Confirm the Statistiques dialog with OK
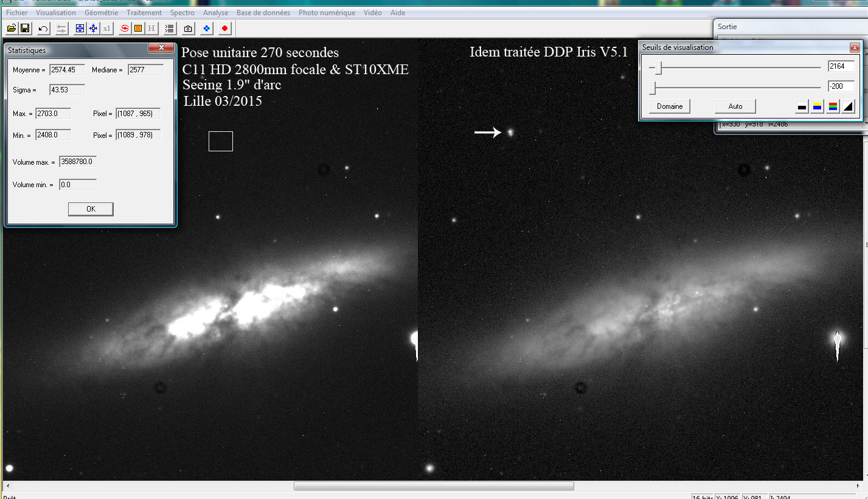Screen dimensions: 868x499 pyautogui.click(x=91, y=209)
